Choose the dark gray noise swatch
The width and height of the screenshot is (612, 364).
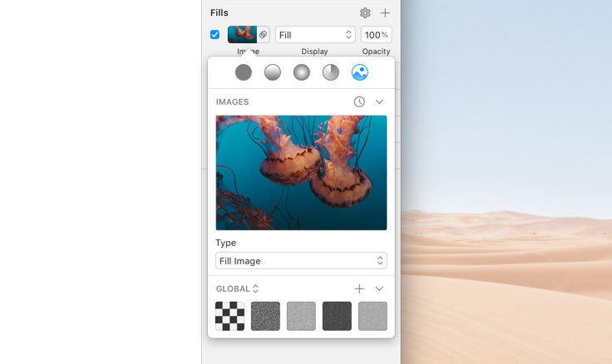pos(337,316)
